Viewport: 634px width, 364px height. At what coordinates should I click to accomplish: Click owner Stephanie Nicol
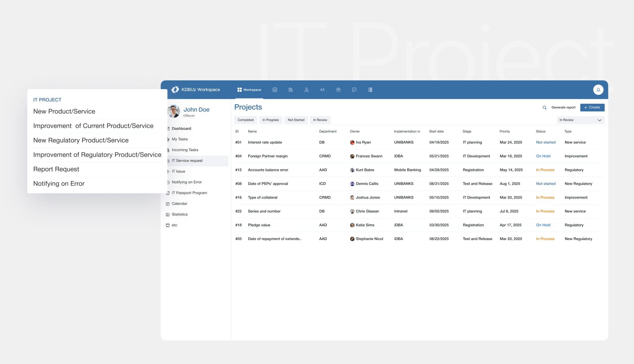(367, 239)
